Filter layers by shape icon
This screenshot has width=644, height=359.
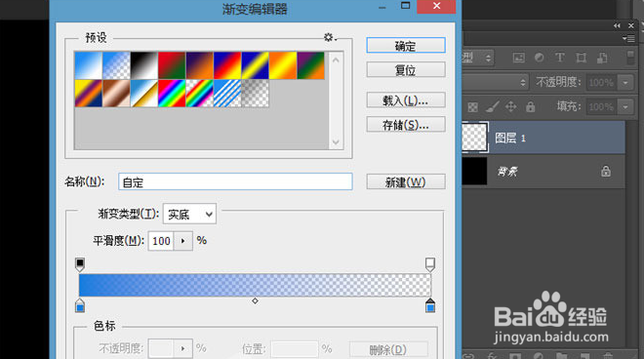pyautogui.click(x=581, y=58)
